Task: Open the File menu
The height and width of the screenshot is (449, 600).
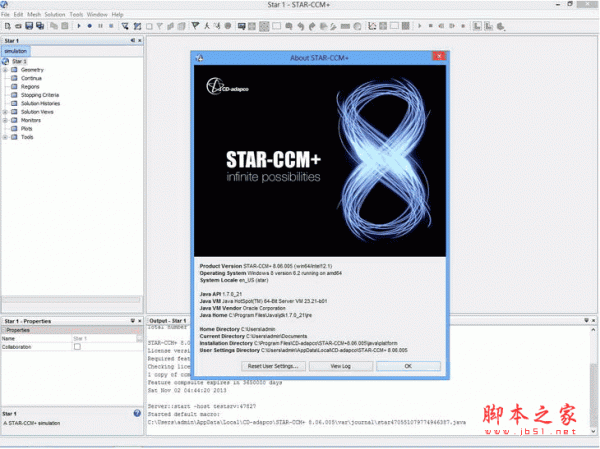Action: [x=5, y=15]
